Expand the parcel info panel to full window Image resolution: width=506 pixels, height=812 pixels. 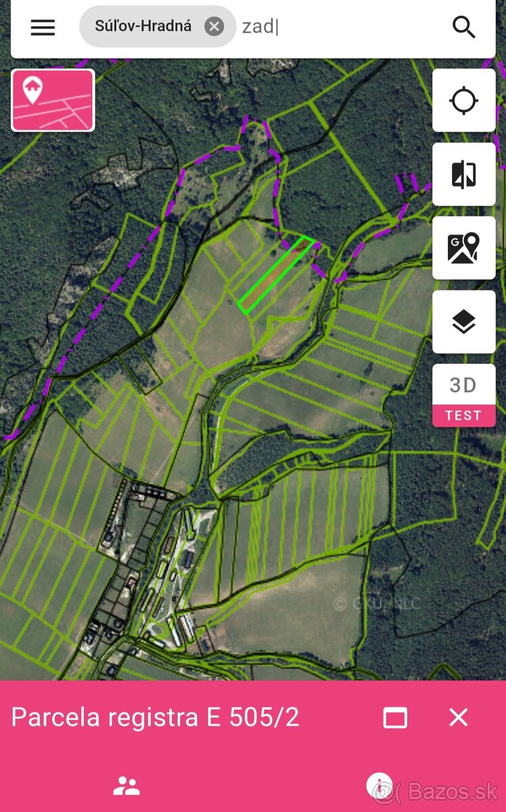395,717
